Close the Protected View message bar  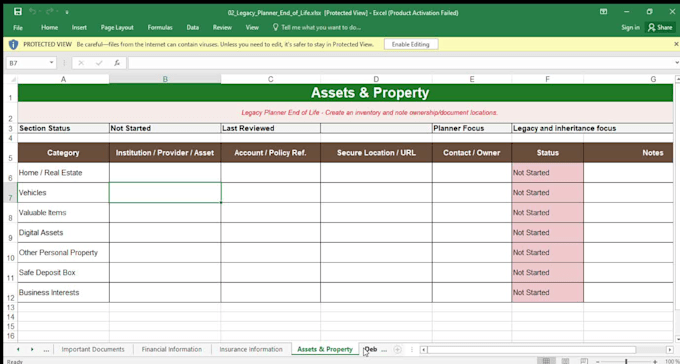pos(676,44)
